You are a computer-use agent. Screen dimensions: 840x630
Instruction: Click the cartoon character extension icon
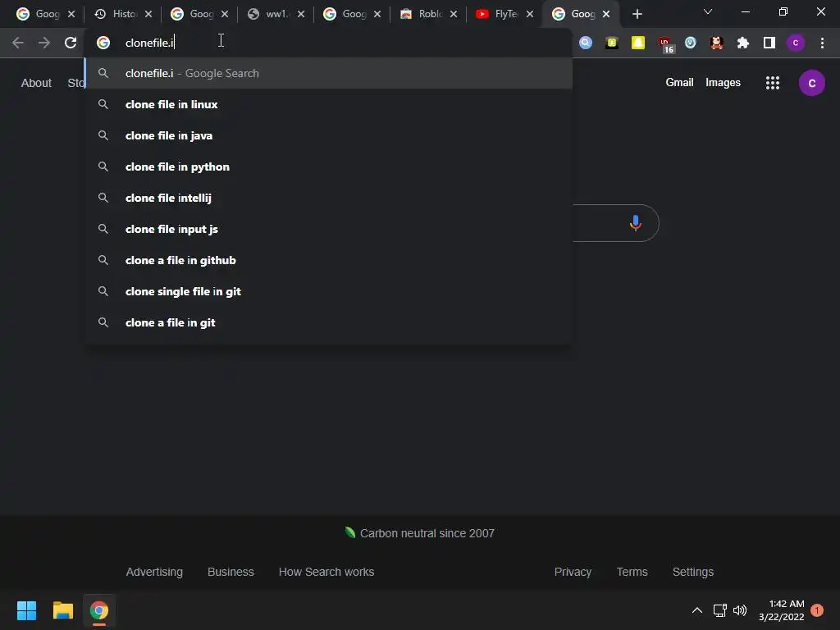[717, 43]
